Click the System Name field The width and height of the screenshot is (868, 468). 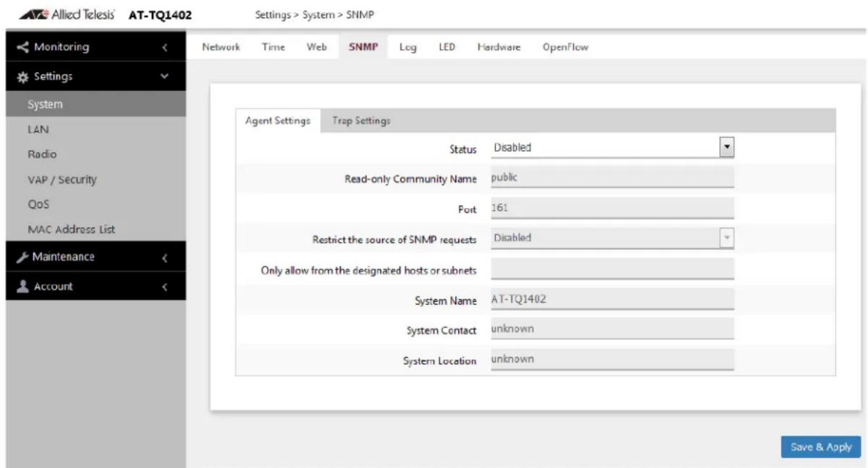click(613, 300)
